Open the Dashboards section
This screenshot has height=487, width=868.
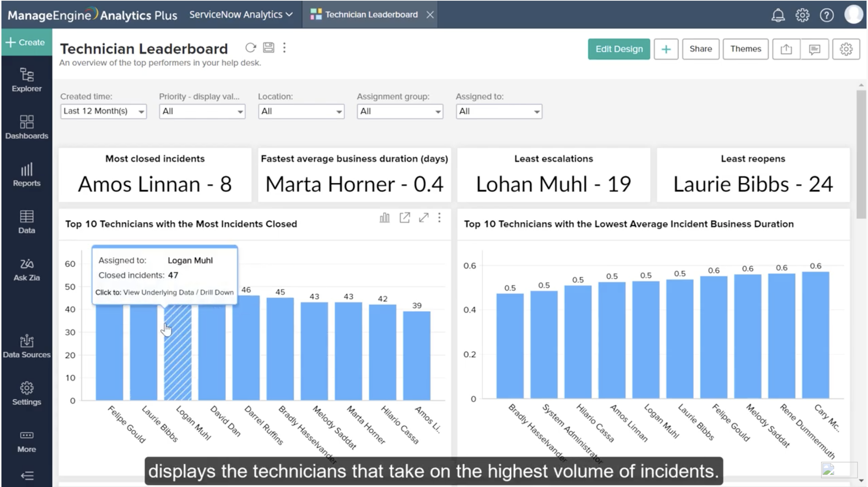pos(26,127)
